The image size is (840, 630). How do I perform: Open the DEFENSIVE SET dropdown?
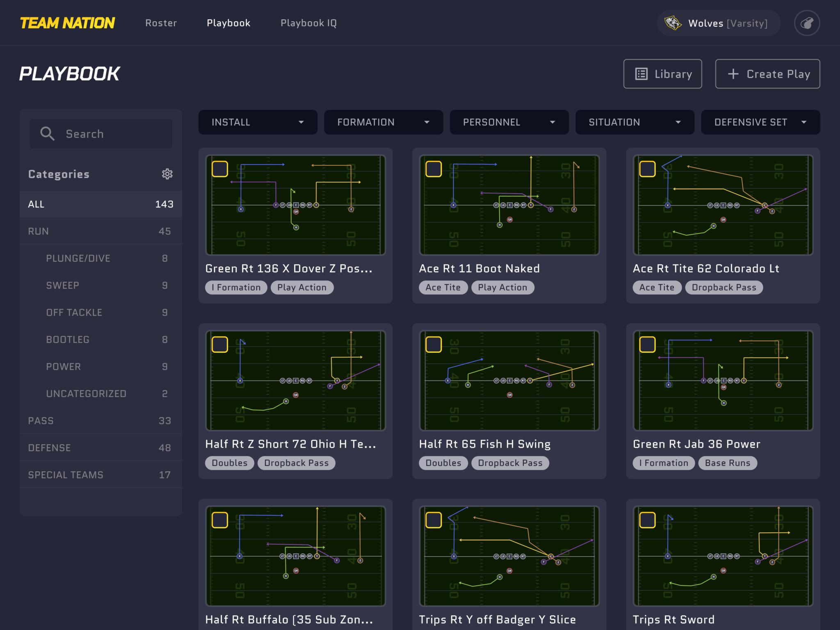[760, 122]
